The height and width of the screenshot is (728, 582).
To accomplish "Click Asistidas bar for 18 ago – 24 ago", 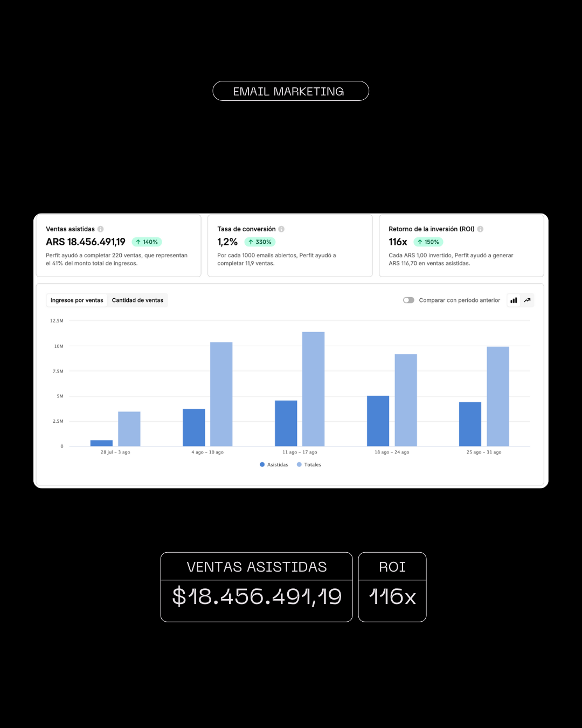I will [x=378, y=421].
